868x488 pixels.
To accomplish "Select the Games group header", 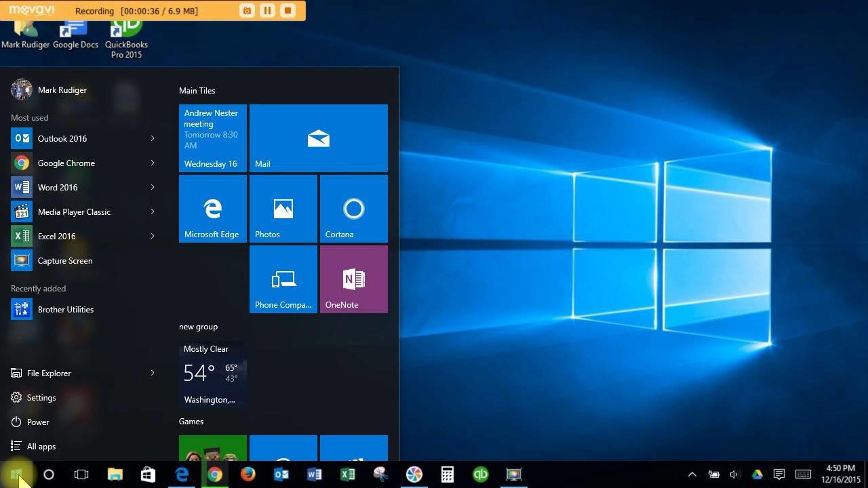I will pos(191,422).
